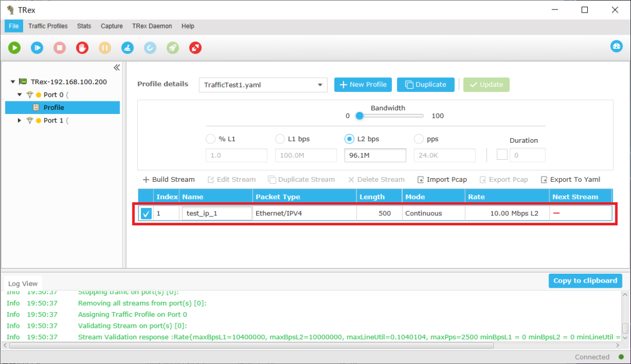The image size is (631, 364).
Task: Click the Port 0 connector icon
Action: pyautogui.click(x=29, y=95)
